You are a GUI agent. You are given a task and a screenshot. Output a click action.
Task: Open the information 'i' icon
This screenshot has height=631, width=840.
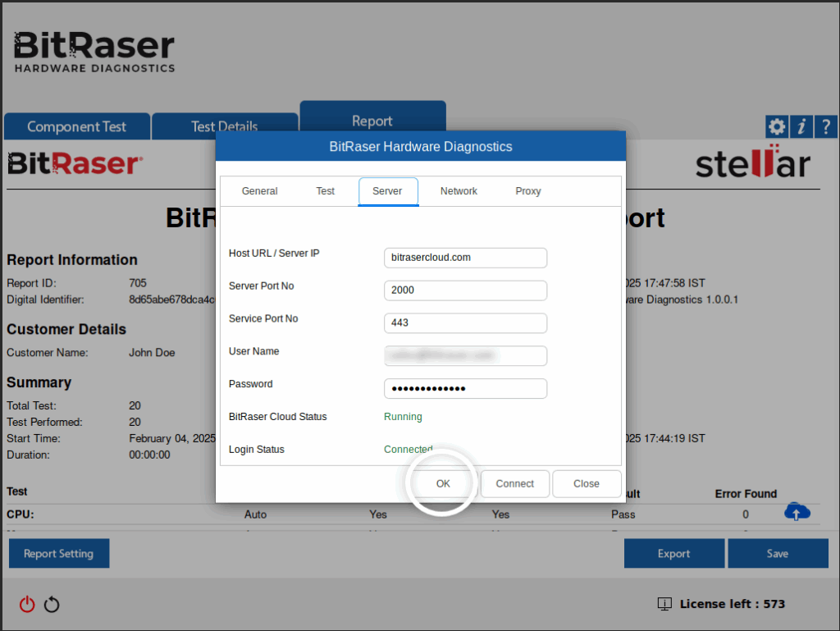801,127
